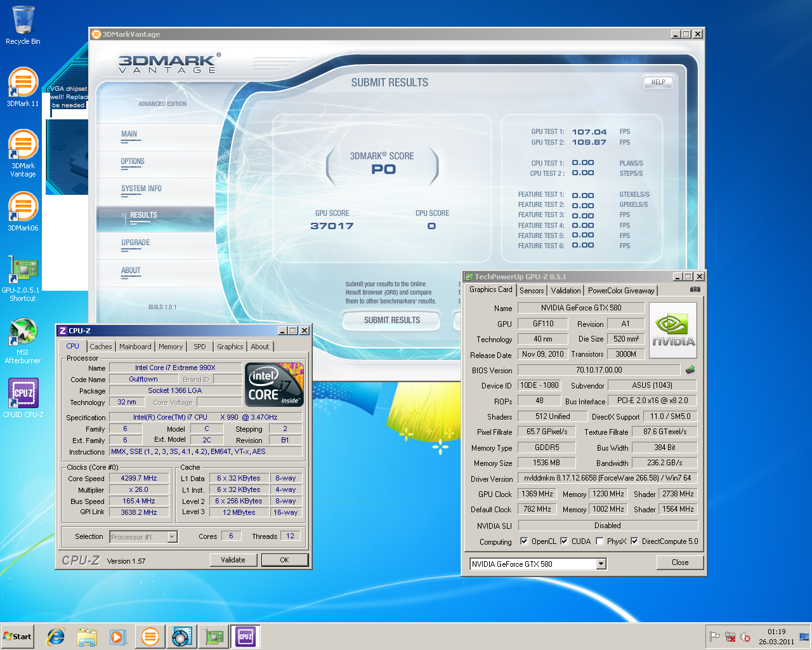Viewport: 812px width, 650px height.
Task: Open the Recycle Bin desktop icon
Action: 23,25
